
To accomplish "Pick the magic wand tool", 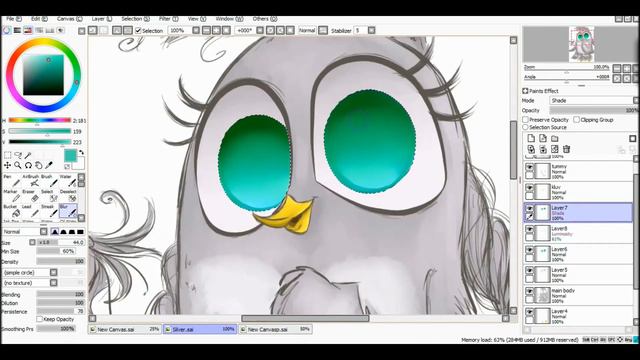I will tap(28, 155).
